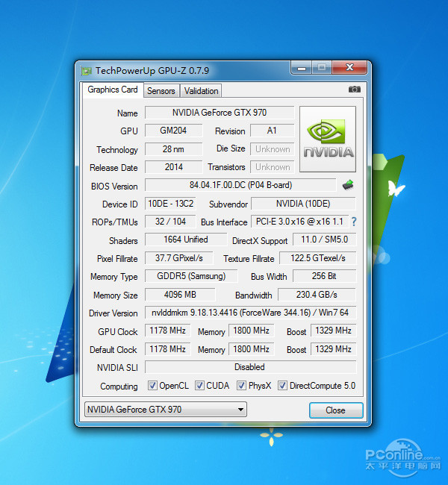Click the BIOS Version label
Viewport: 448px width, 485px height.
(x=114, y=187)
